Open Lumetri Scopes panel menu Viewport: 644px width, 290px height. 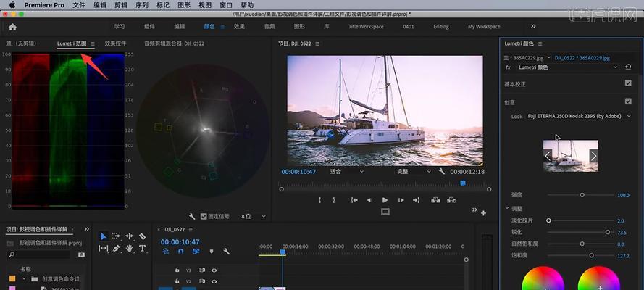[x=93, y=43]
